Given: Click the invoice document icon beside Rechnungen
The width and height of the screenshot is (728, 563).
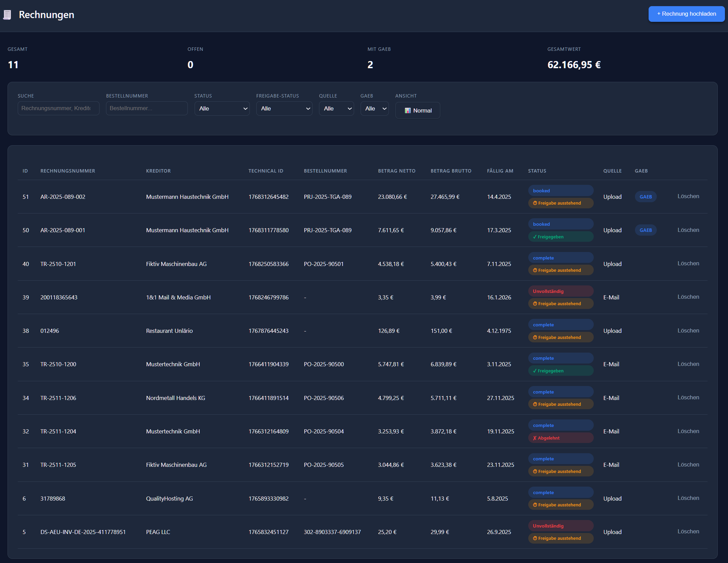Looking at the screenshot, I should pyautogui.click(x=7, y=15).
